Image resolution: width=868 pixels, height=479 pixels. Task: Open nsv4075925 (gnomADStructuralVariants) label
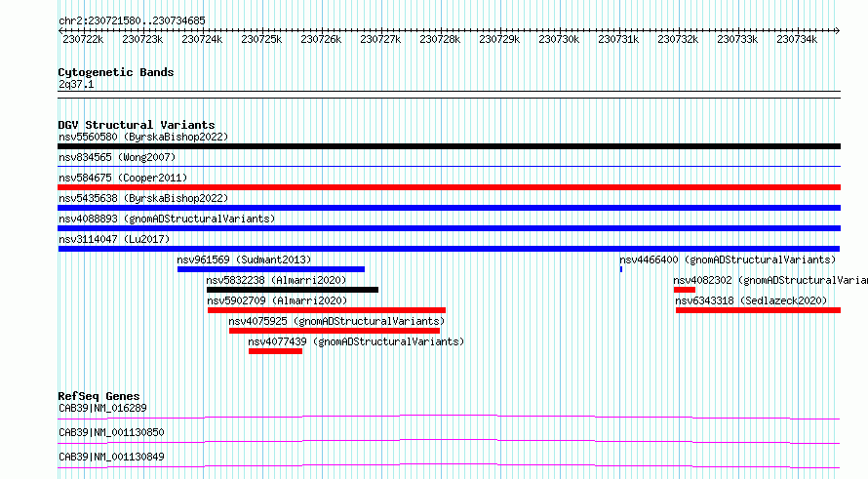(336, 321)
